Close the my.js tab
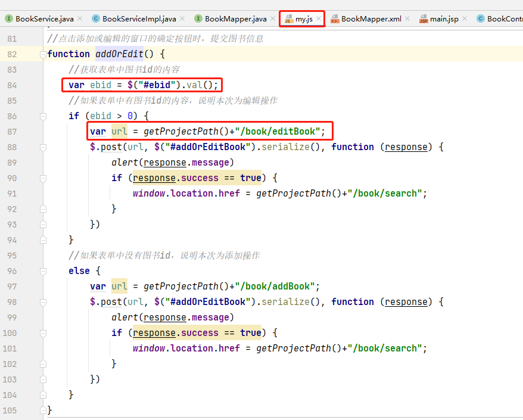The width and height of the screenshot is (523, 420). pos(319,18)
